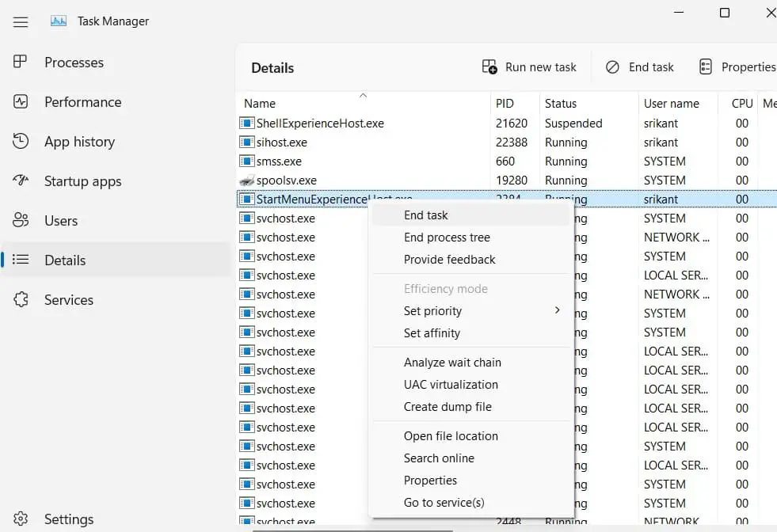Open the hamburger navigation menu
Image resolution: width=777 pixels, height=532 pixels.
(21, 22)
